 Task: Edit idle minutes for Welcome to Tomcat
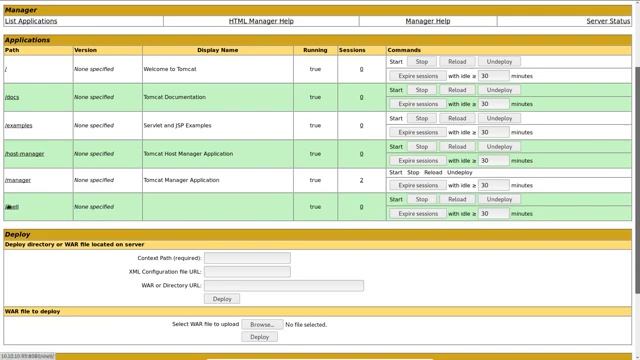[x=493, y=76]
